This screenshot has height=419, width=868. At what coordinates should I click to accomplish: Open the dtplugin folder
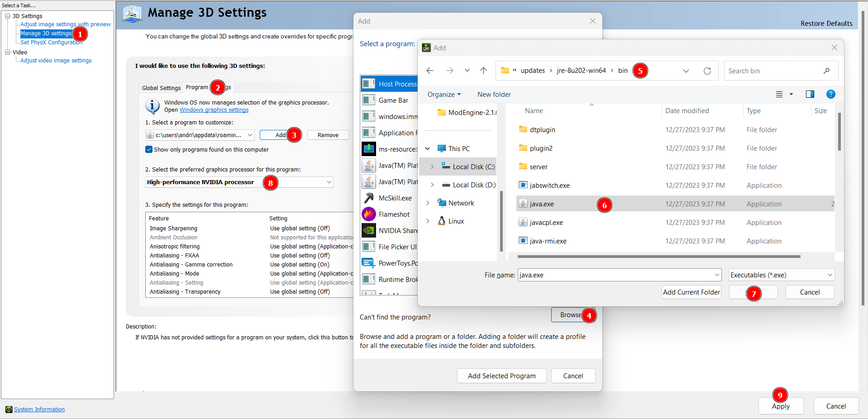(542, 129)
